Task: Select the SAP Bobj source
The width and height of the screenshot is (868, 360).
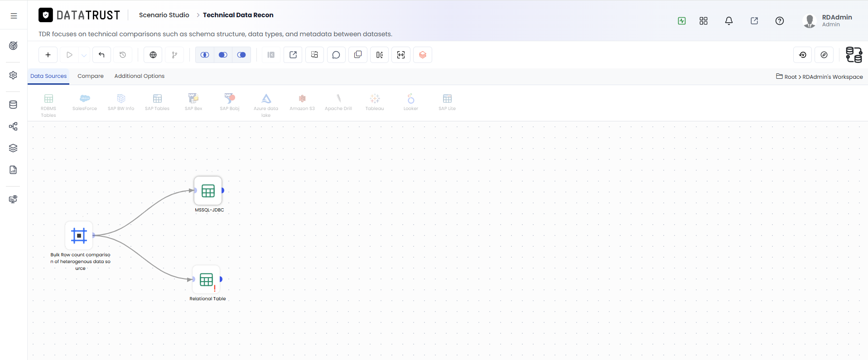Action: click(x=230, y=102)
